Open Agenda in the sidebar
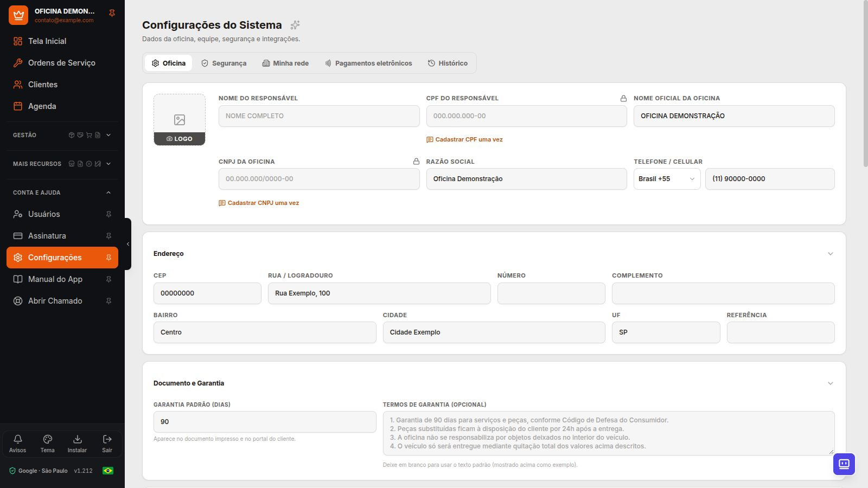The height and width of the screenshot is (488, 868). click(x=62, y=106)
